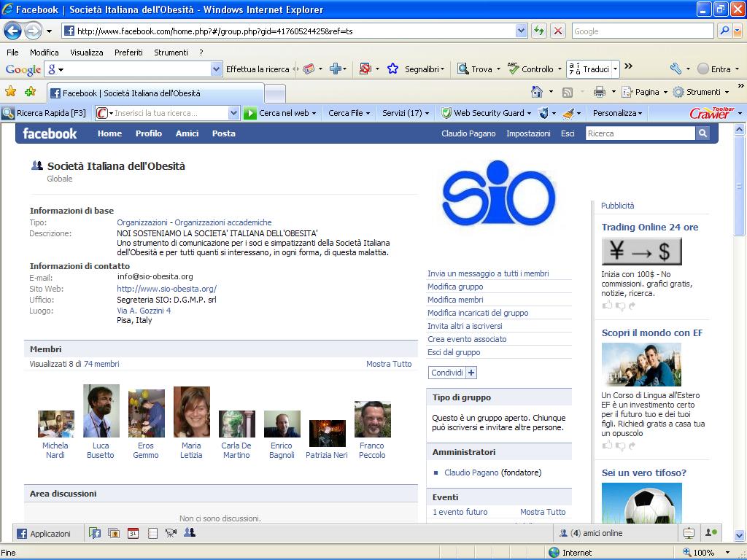Expand the address bar URL dropdown
Image resolution: width=747 pixels, height=560 pixels.
coord(521,31)
